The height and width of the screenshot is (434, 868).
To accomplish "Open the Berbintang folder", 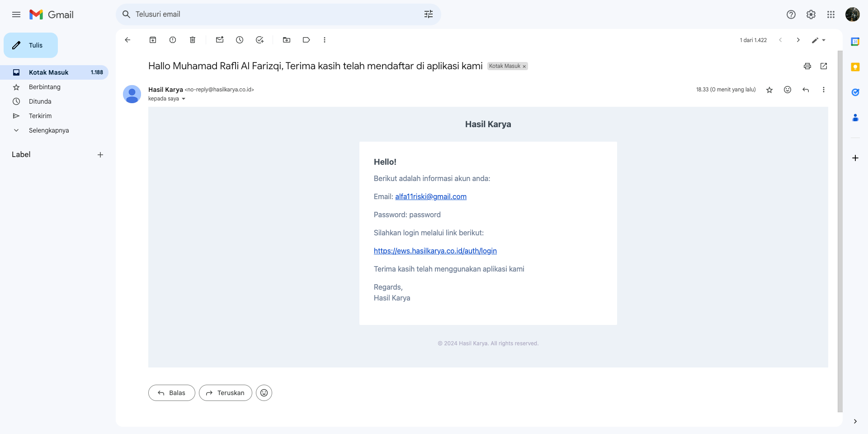I will pos(44,87).
